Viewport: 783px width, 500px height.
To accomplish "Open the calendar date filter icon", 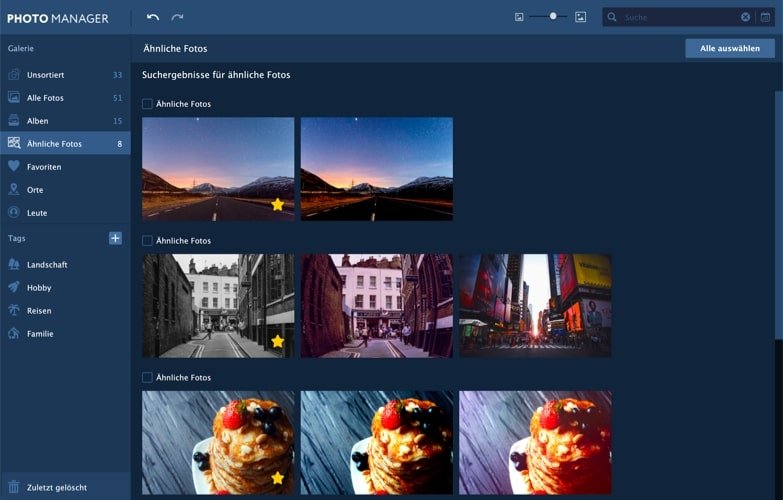I will click(x=765, y=17).
